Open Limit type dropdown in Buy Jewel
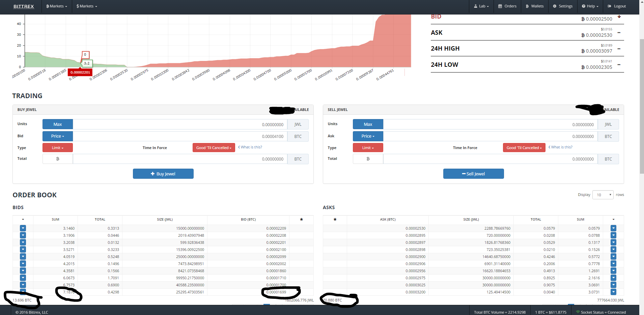This screenshot has height=315, width=644. 58,148
